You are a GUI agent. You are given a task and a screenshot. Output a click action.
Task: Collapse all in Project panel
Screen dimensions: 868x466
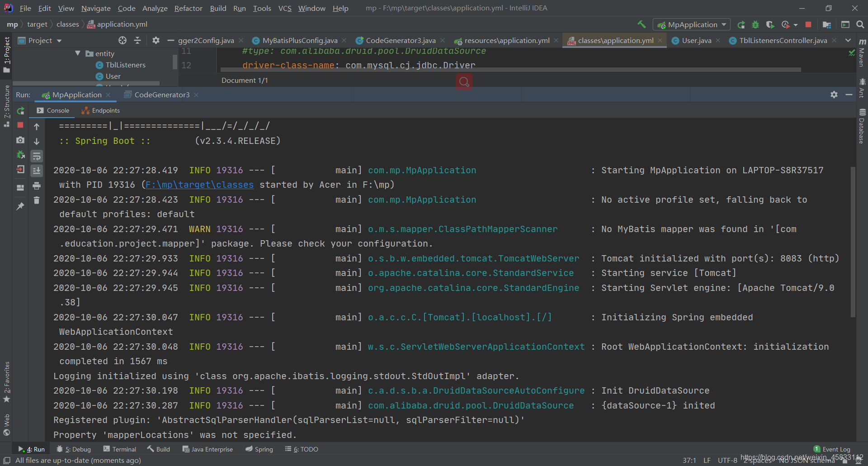click(x=137, y=40)
